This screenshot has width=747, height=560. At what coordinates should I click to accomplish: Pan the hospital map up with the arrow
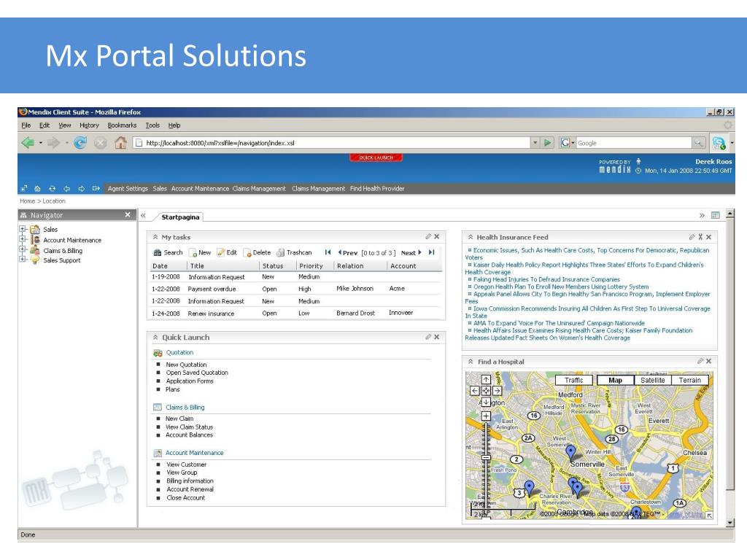486,379
